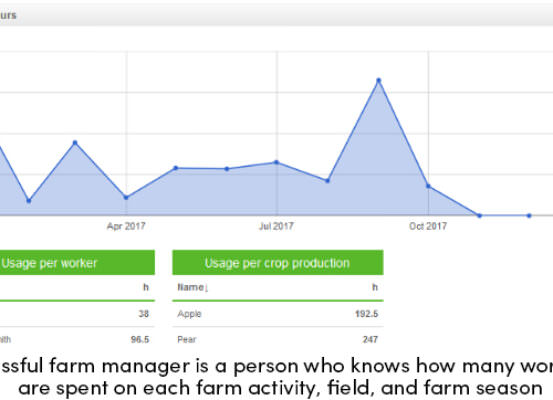Click the data point on Jul 2017 gridline
The image size is (553, 400).
click(276, 162)
